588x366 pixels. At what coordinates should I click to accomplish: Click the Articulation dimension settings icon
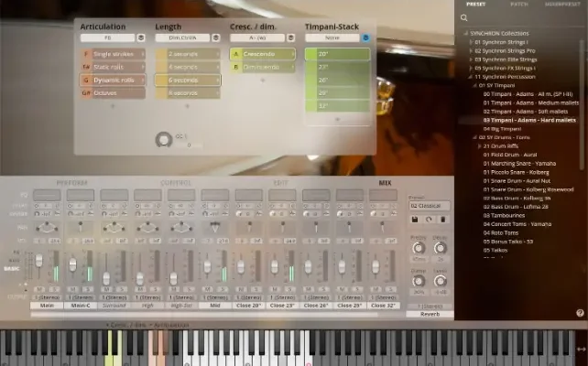click(x=140, y=38)
